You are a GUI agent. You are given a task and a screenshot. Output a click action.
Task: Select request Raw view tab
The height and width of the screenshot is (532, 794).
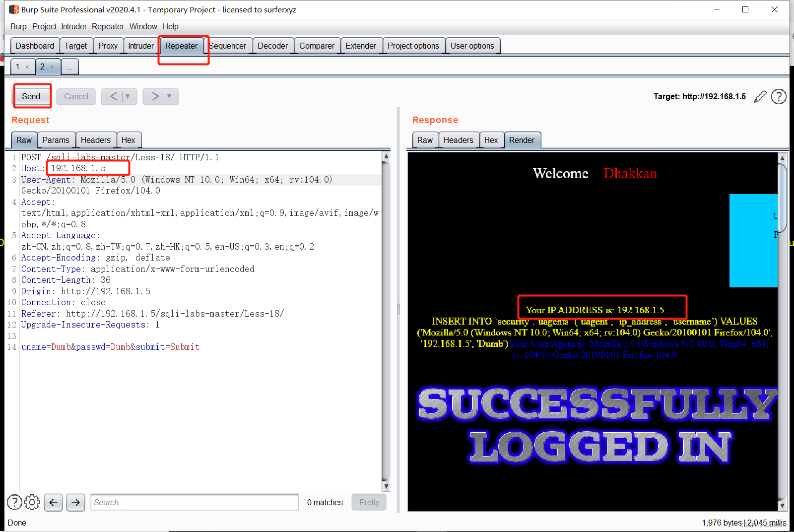[24, 140]
